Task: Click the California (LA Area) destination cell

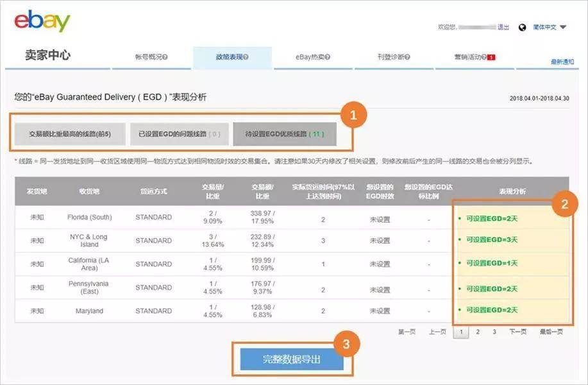Action: (89, 264)
